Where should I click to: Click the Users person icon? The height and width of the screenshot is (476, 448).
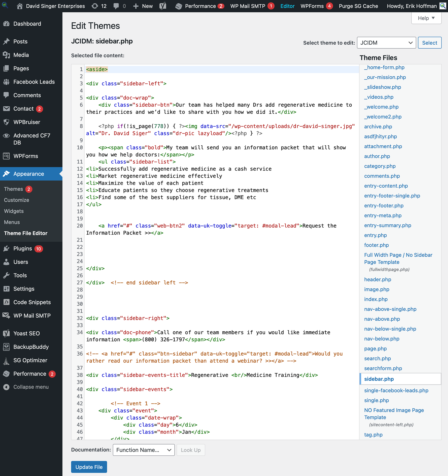[x=7, y=262]
